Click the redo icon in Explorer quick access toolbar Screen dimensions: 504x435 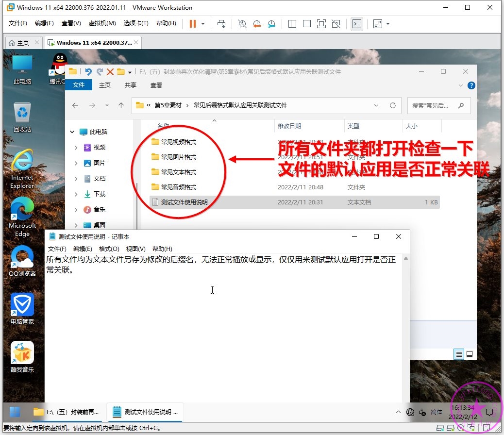100,71
